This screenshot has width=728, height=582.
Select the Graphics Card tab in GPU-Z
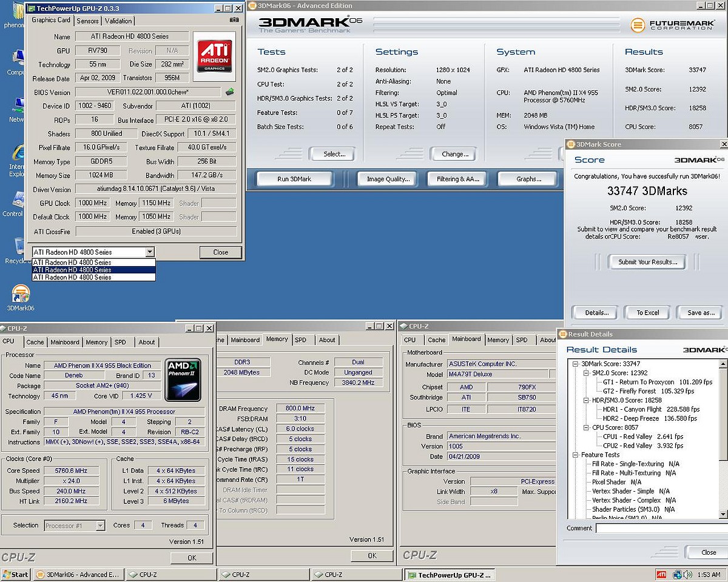[x=52, y=20]
